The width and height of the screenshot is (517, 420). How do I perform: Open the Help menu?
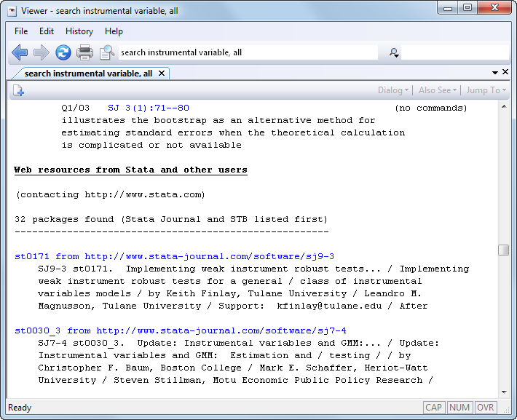coord(114,31)
